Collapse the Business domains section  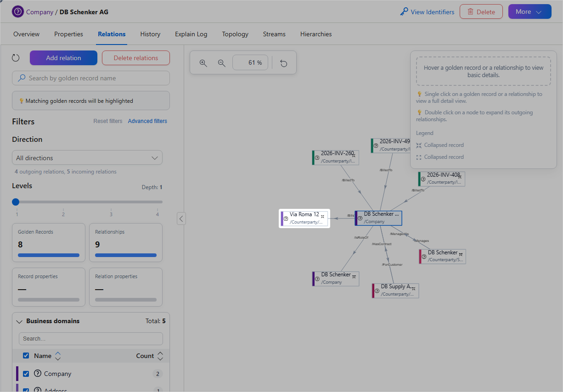(19, 321)
